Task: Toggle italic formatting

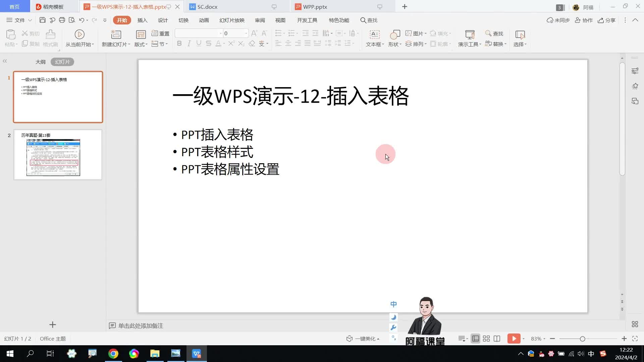Action: [189, 44]
